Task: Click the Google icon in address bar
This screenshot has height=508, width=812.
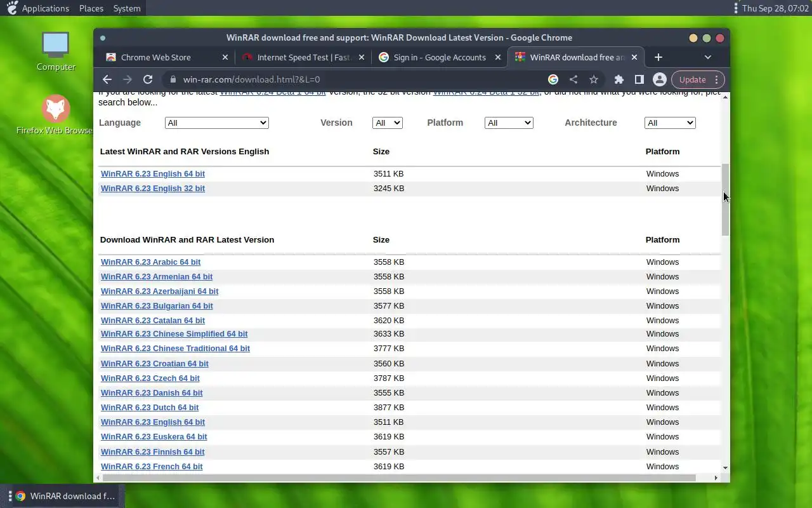Action: [553, 79]
